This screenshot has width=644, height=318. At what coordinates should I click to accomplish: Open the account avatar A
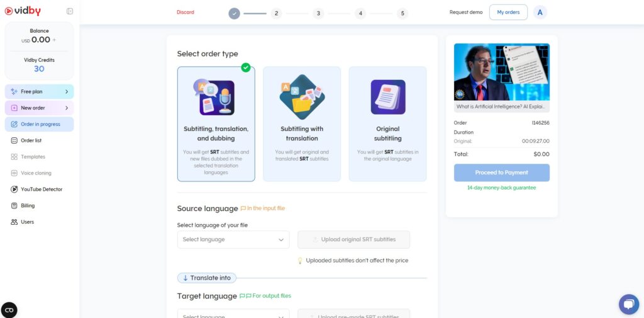540,13
